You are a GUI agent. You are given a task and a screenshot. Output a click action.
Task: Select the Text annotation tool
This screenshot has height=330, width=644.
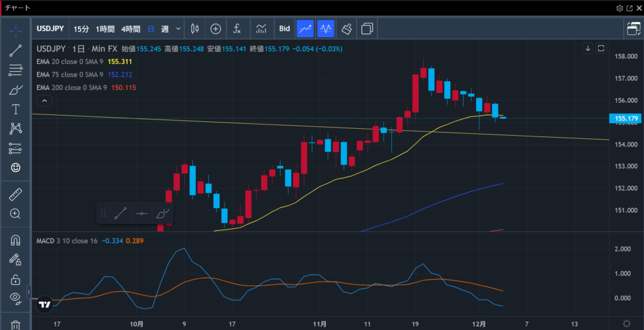pos(16,109)
